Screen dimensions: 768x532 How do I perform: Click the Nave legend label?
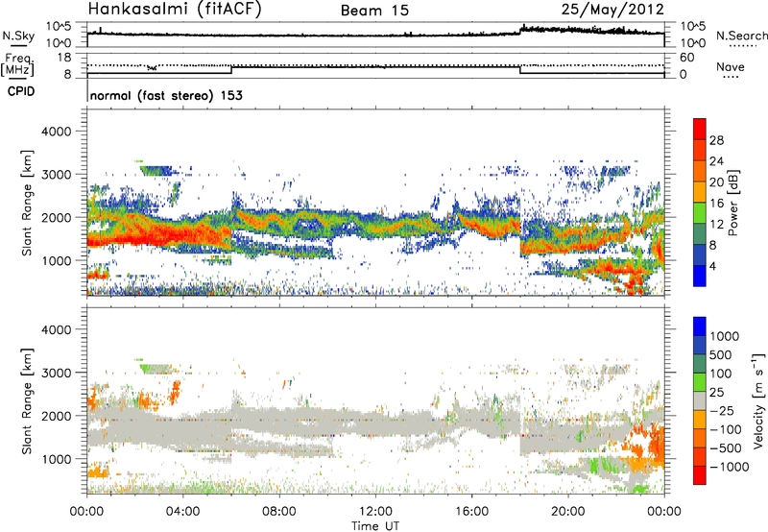(731, 66)
